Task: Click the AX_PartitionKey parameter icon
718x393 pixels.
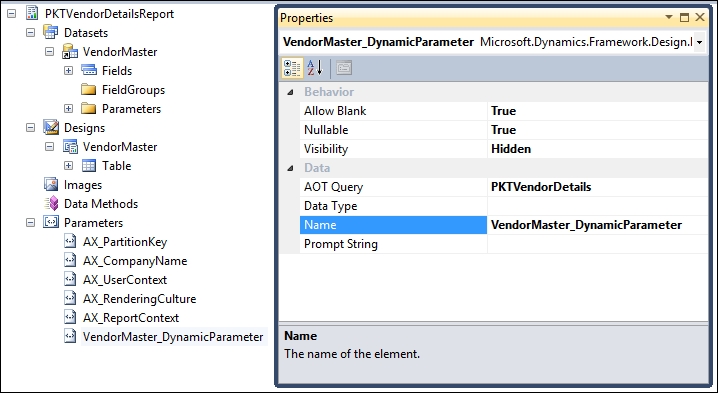Action: coord(70,241)
